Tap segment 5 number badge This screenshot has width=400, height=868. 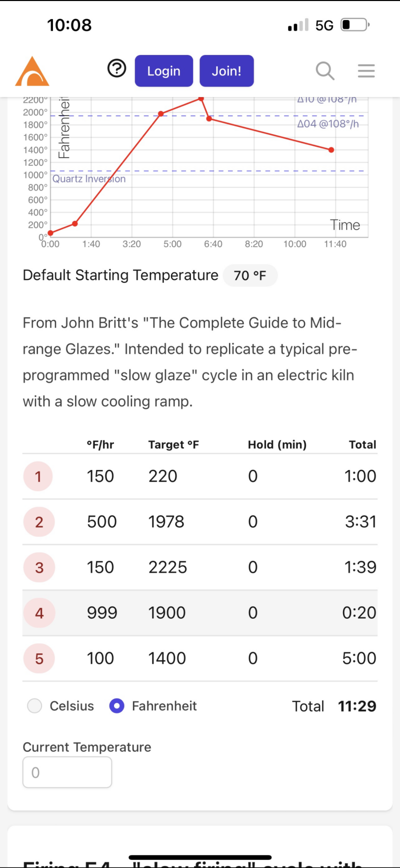pos(39,659)
